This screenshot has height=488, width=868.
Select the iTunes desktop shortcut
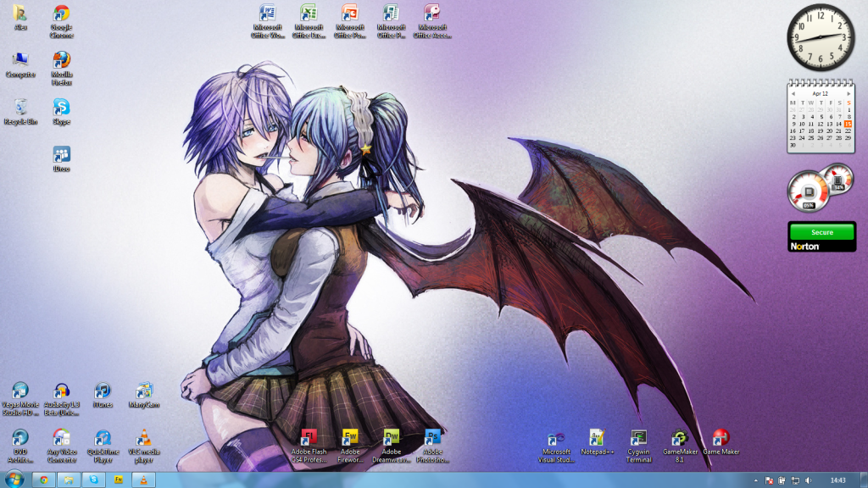tap(103, 395)
